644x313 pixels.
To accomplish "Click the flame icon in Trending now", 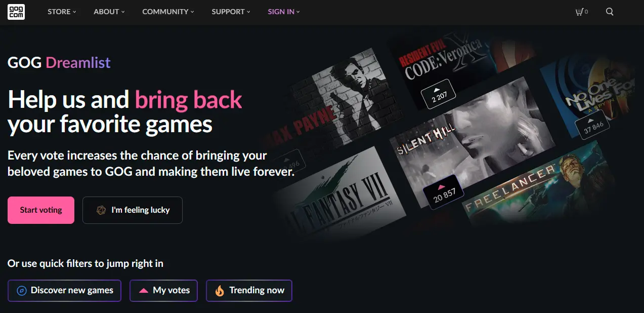I will tap(220, 291).
